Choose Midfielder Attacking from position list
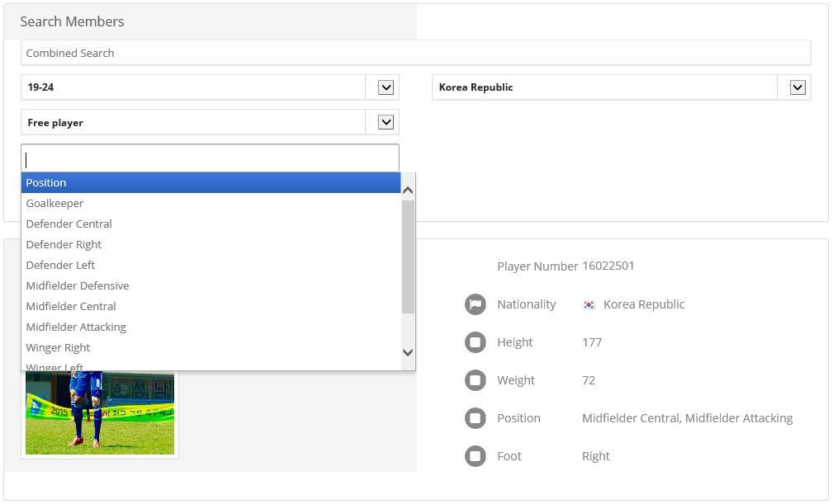 tap(211, 327)
